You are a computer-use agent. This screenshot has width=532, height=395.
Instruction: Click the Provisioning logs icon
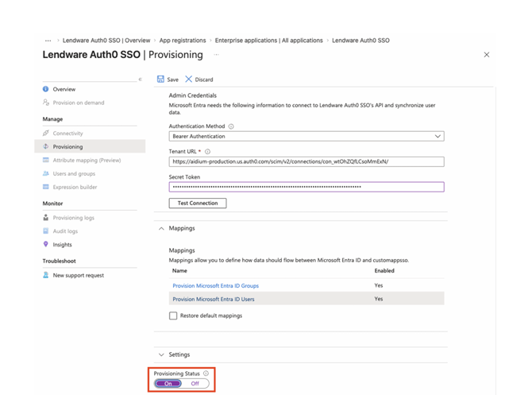[x=46, y=218]
